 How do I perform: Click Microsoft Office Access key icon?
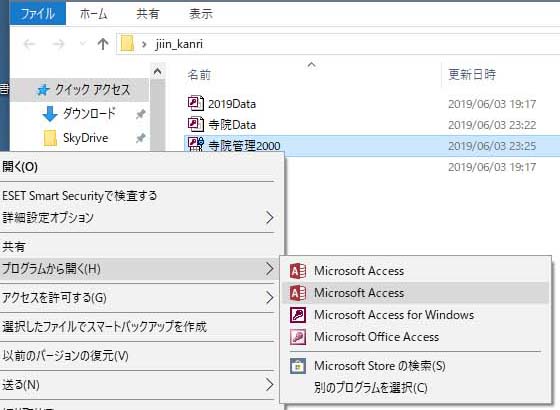click(298, 337)
